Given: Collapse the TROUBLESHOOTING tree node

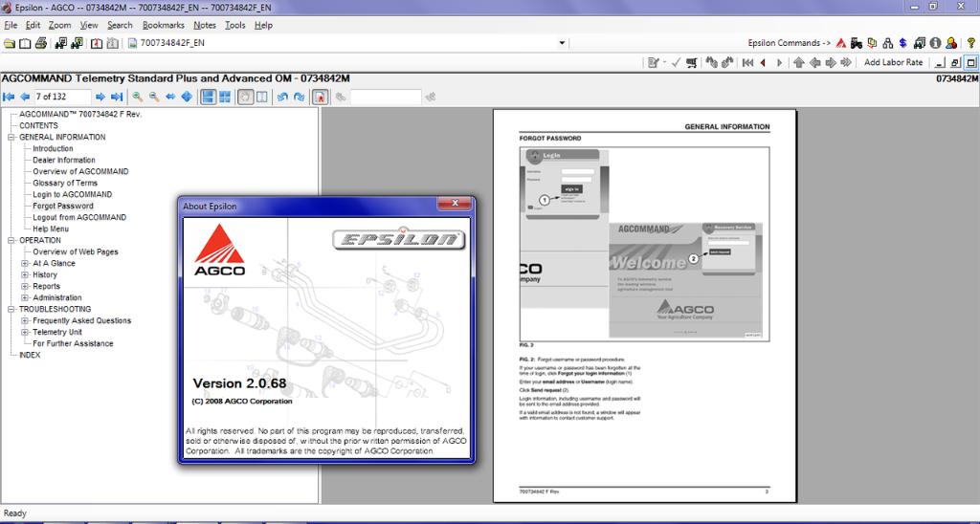Looking at the screenshot, I should 11,309.
